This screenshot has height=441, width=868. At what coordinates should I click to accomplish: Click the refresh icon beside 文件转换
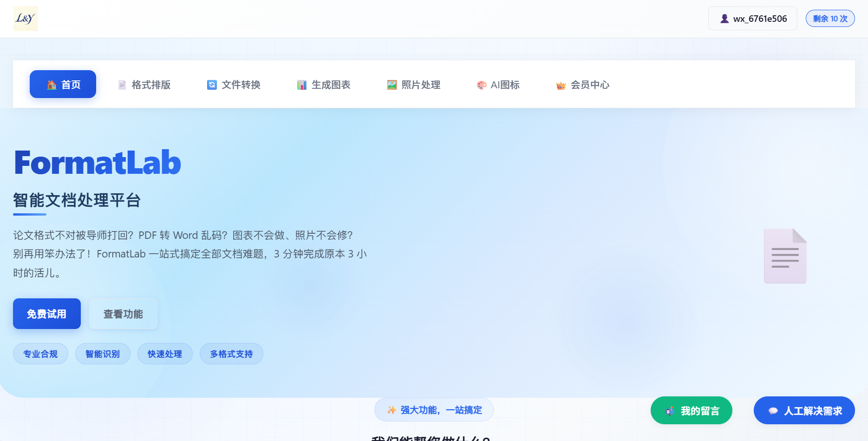coord(212,85)
